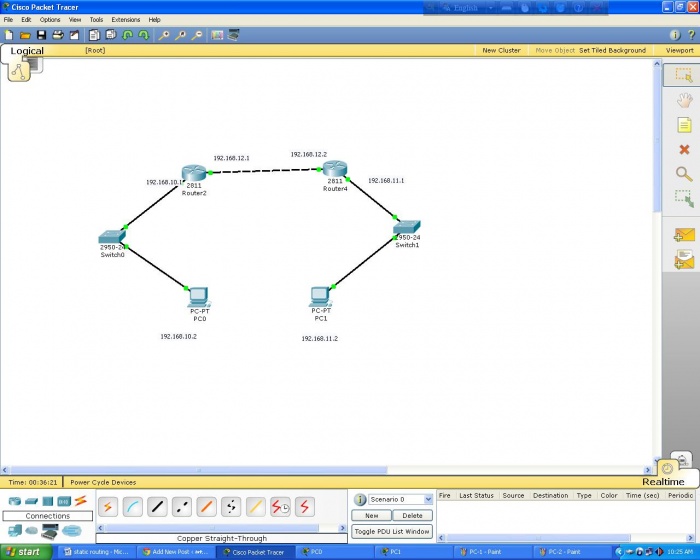Select Router2 on the canvas
Screen dimensions: 700x560
pyautogui.click(x=194, y=173)
